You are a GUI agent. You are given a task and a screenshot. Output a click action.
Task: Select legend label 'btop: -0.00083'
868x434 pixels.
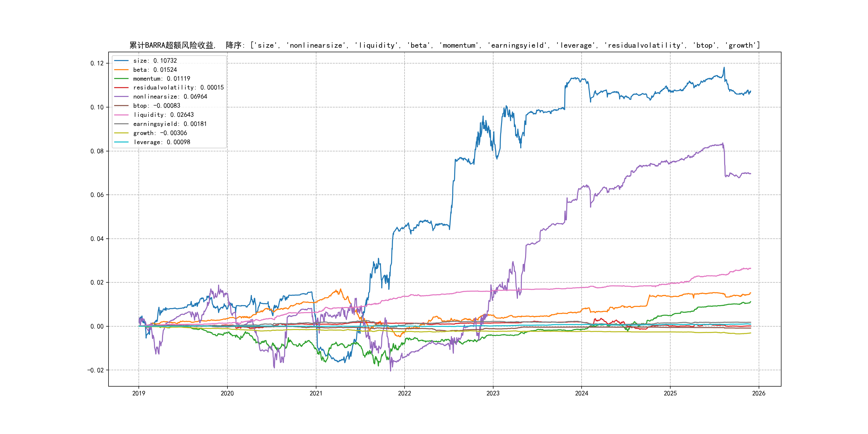coord(156,106)
